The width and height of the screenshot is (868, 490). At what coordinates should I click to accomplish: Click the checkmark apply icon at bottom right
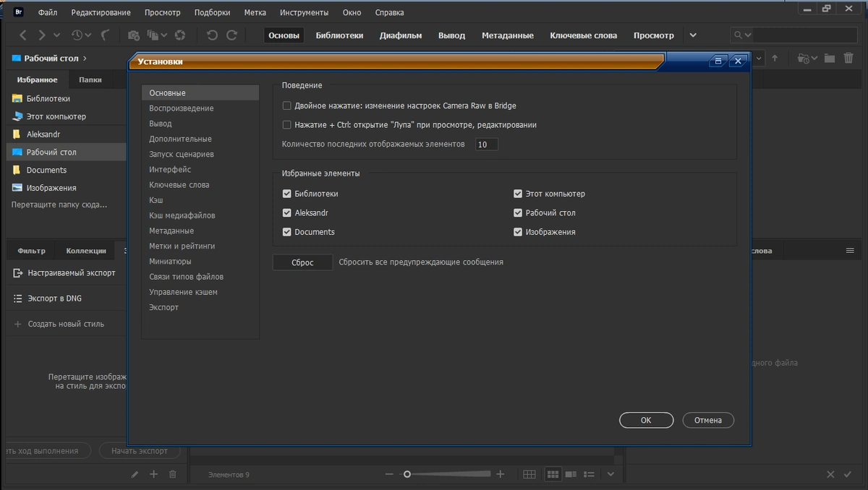pos(848,474)
